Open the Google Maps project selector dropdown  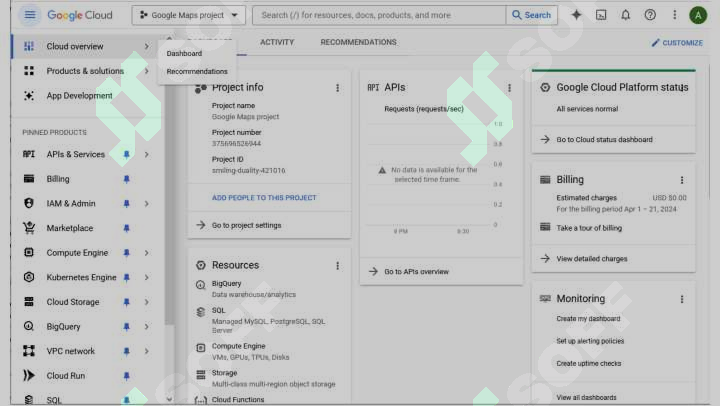(x=189, y=15)
